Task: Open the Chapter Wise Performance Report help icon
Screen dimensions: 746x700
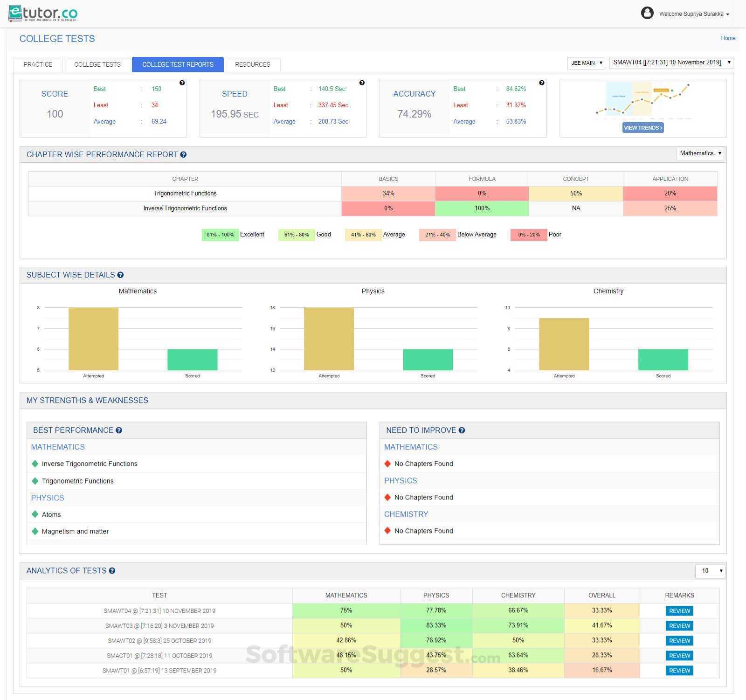Action: (x=184, y=154)
